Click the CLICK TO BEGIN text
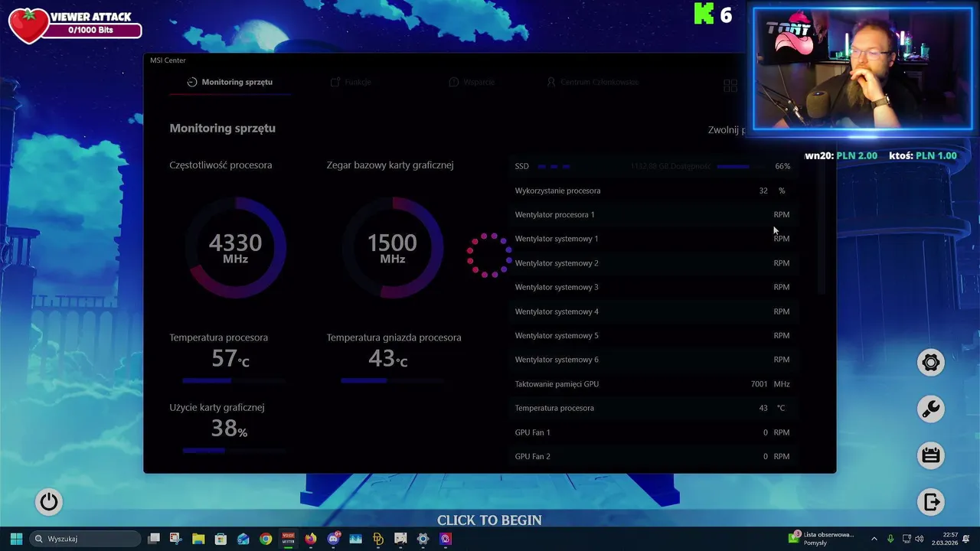This screenshot has height=551, width=980. coord(489,520)
